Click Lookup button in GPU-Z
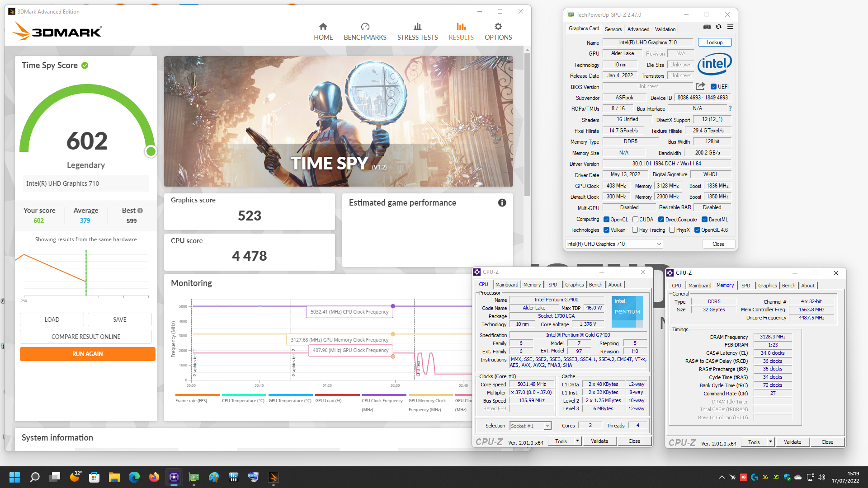 point(714,42)
